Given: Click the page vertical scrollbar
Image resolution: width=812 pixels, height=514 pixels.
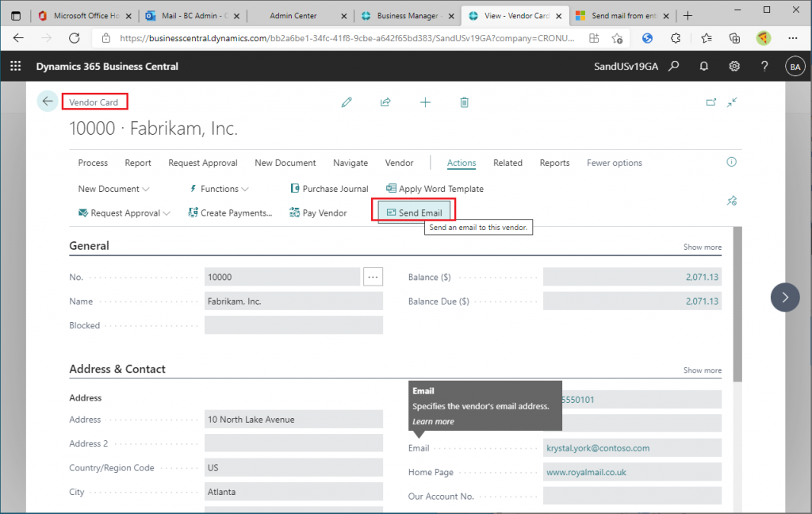Looking at the screenshot, I should tap(737, 304).
